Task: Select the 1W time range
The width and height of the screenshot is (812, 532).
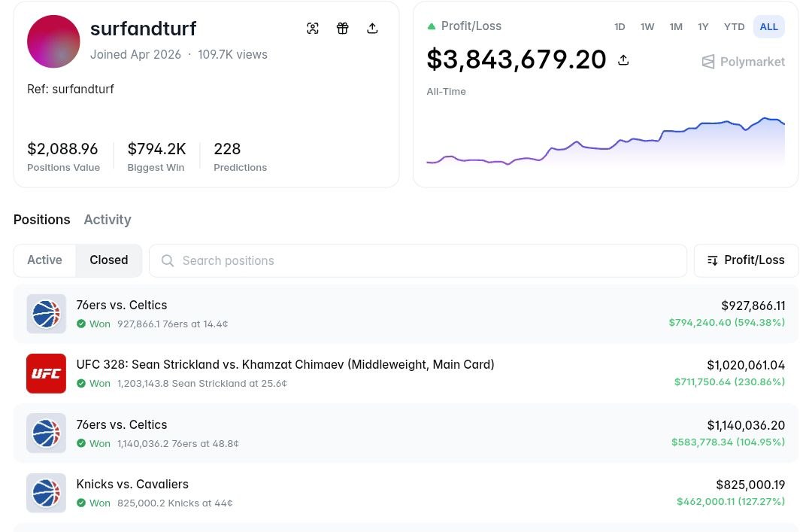Action: point(647,27)
